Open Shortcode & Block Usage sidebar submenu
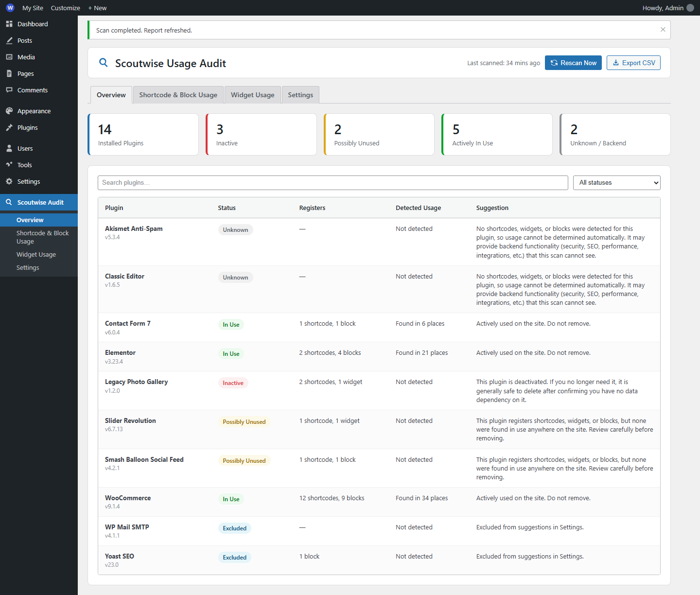 39,237
